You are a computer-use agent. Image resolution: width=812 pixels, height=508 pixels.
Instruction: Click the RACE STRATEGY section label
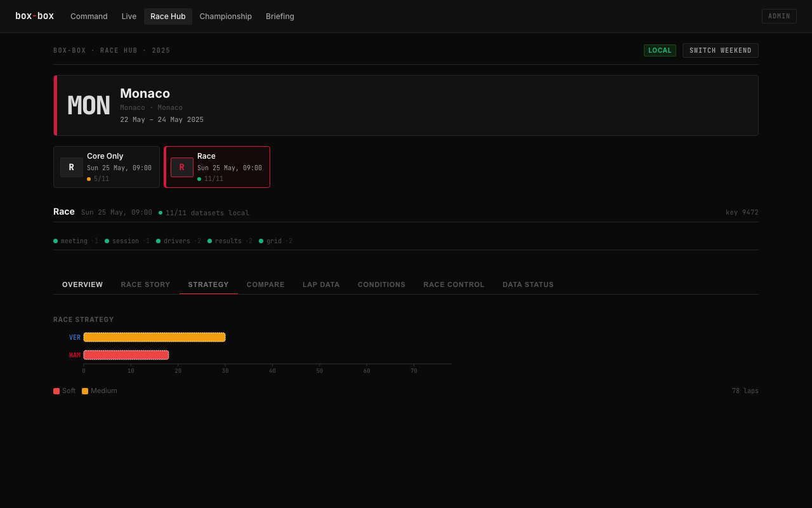[x=84, y=319]
